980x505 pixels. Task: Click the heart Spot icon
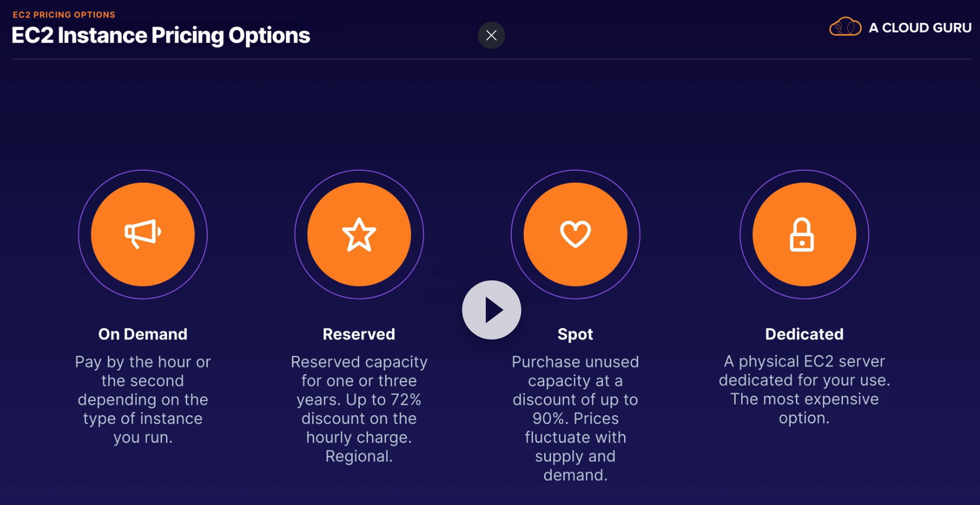click(575, 234)
